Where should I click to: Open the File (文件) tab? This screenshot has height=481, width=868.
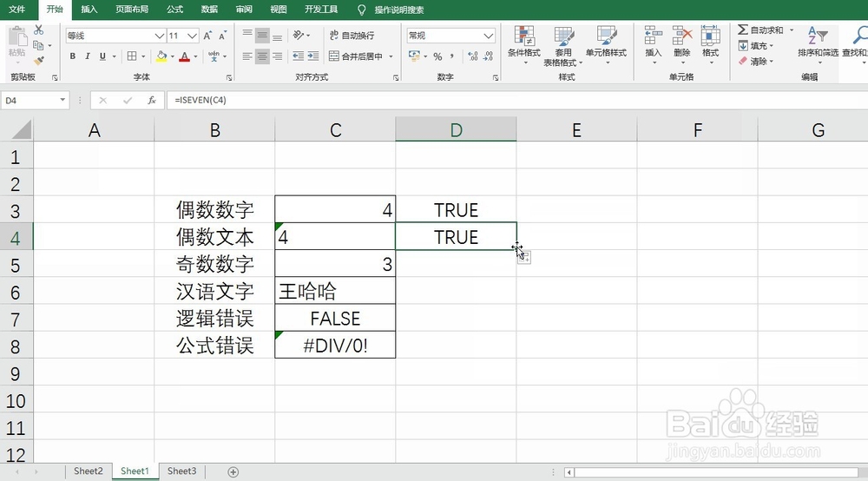pos(17,10)
